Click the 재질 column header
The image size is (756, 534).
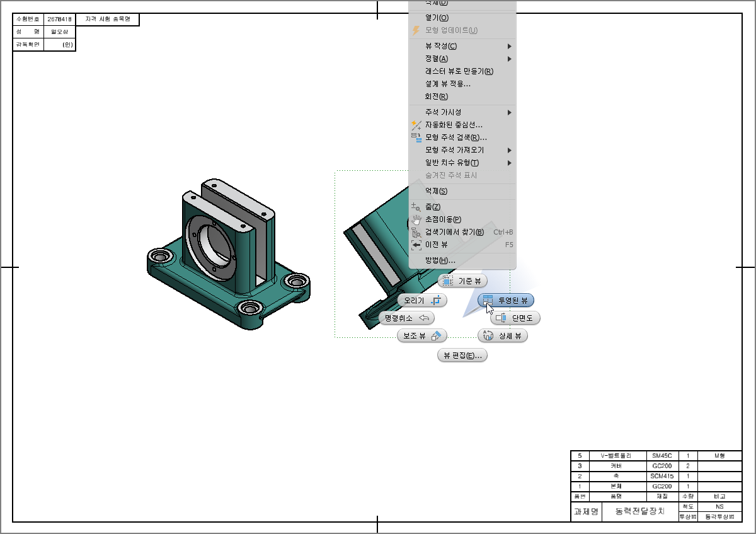[662, 497]
